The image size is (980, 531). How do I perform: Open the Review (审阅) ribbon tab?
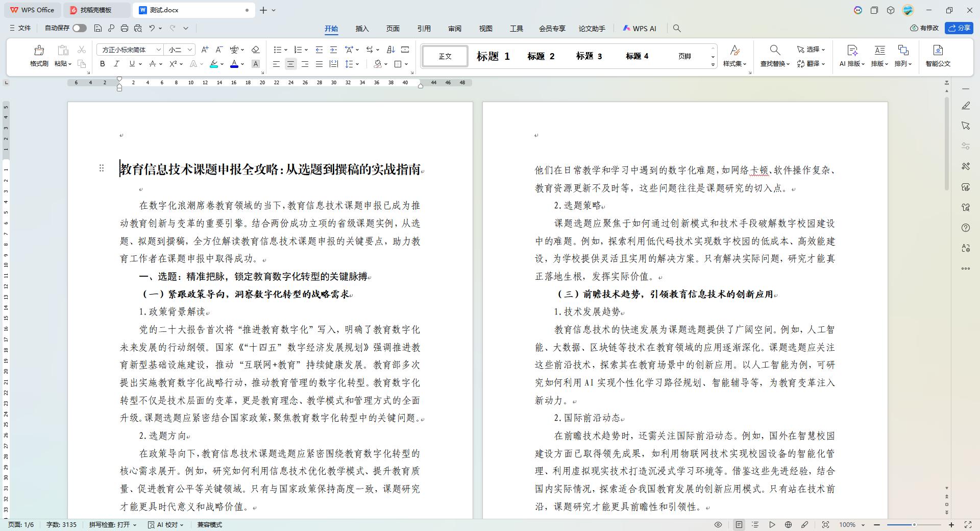[454, 29]
